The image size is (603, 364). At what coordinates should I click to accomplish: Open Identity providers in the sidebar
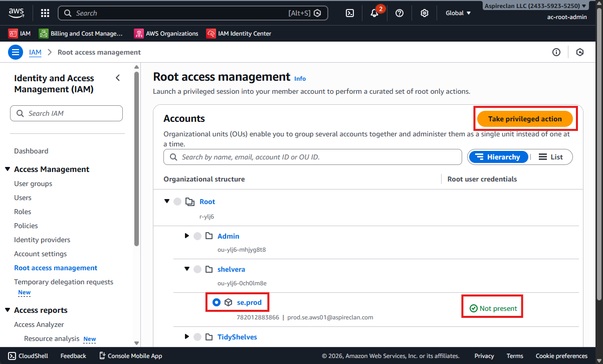[x=42, y=240]
